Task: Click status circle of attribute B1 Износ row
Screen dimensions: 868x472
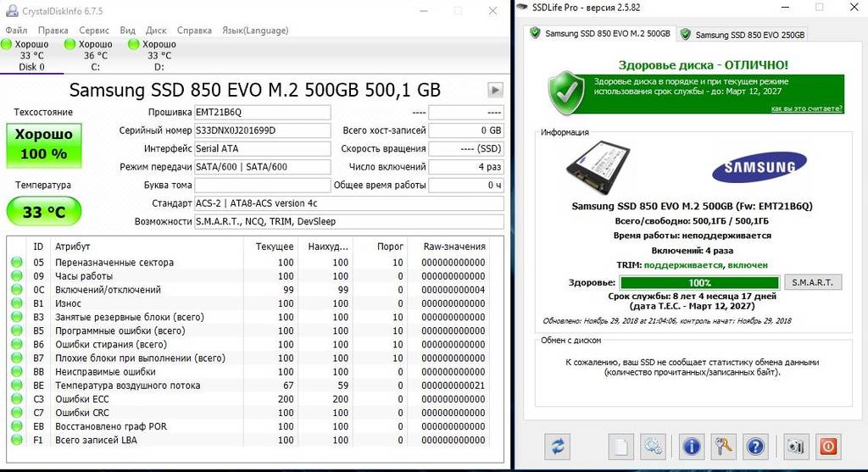Action: [17, 303]
